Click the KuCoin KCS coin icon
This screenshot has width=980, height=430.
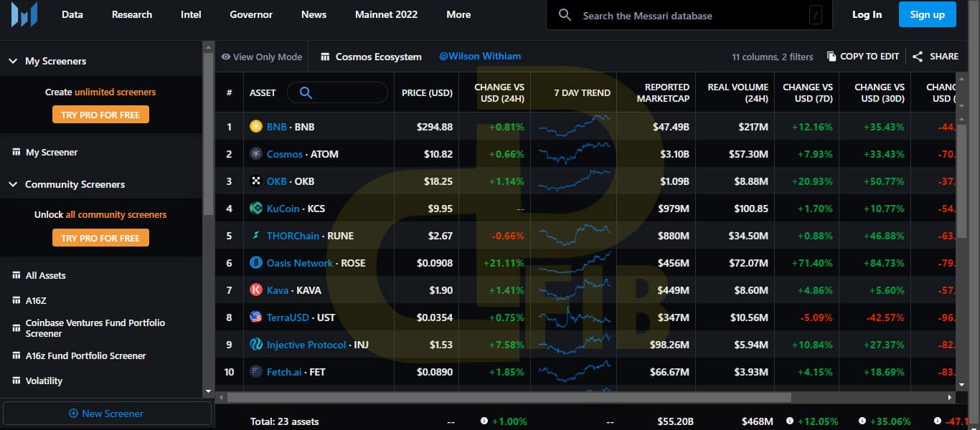256,209
